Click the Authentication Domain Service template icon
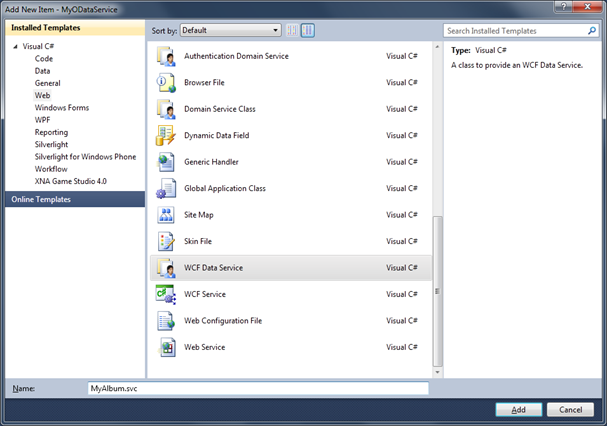 click(x=166, y=56)
